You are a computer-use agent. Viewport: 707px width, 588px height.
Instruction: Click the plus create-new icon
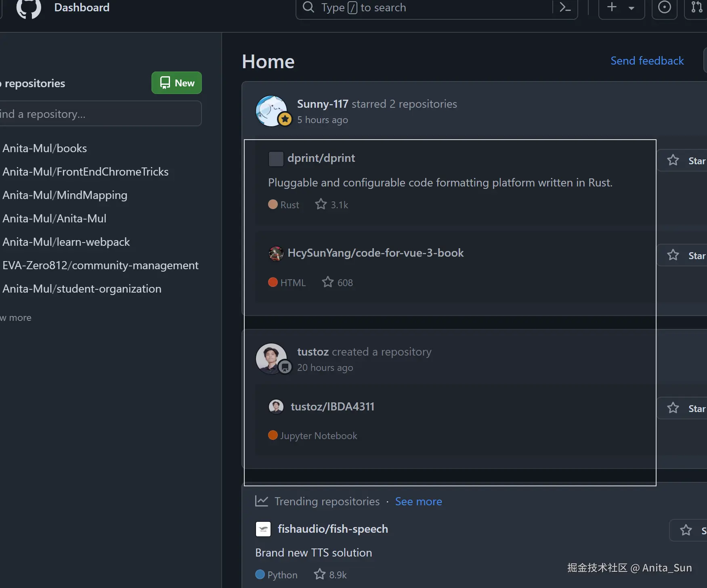tap(612, 7)
